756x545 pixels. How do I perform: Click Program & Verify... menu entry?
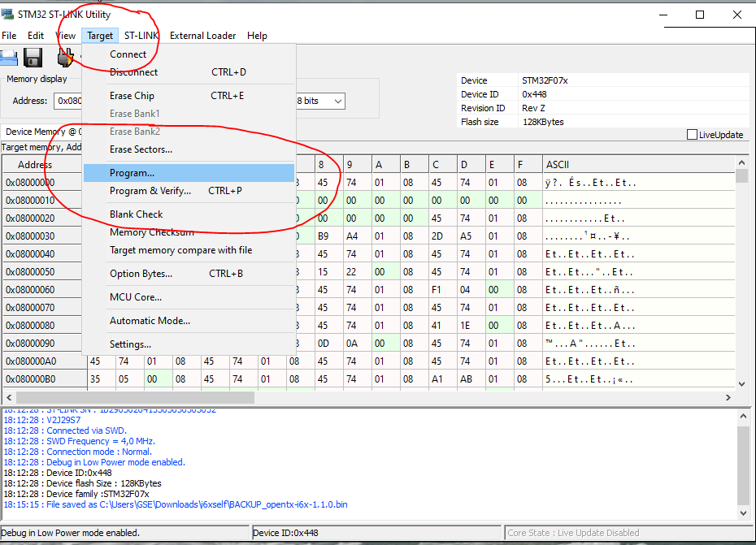click(150, 191)
